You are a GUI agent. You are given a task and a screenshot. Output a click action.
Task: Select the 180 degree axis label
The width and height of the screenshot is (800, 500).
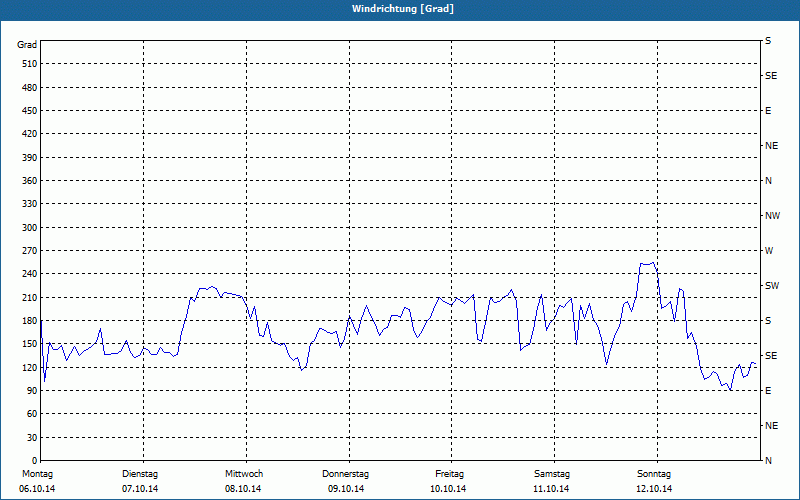(x=30, y=321)
